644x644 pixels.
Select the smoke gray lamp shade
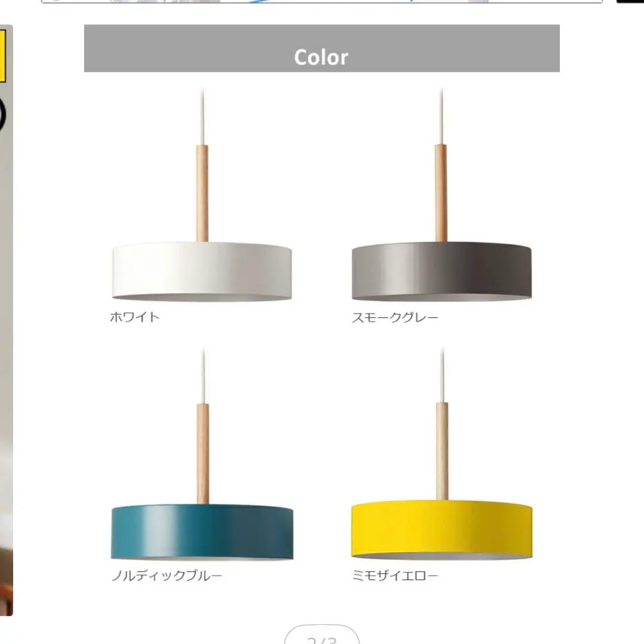[x=441, y=271]
